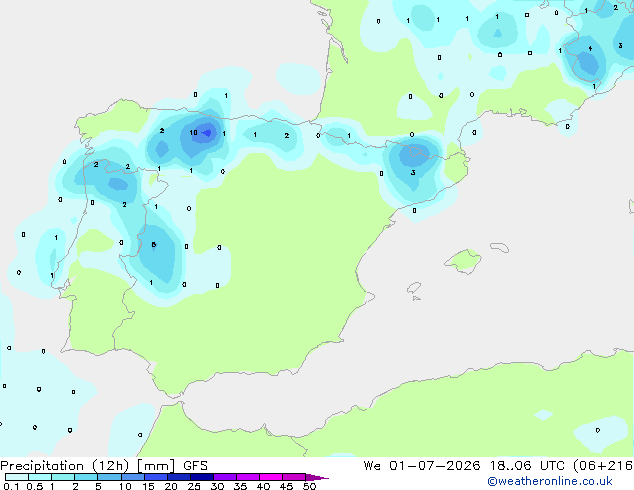The image size is (634, 490).
Task: Select the 40–45 mm magenta legend swatch
Action: tap(271, 477)
